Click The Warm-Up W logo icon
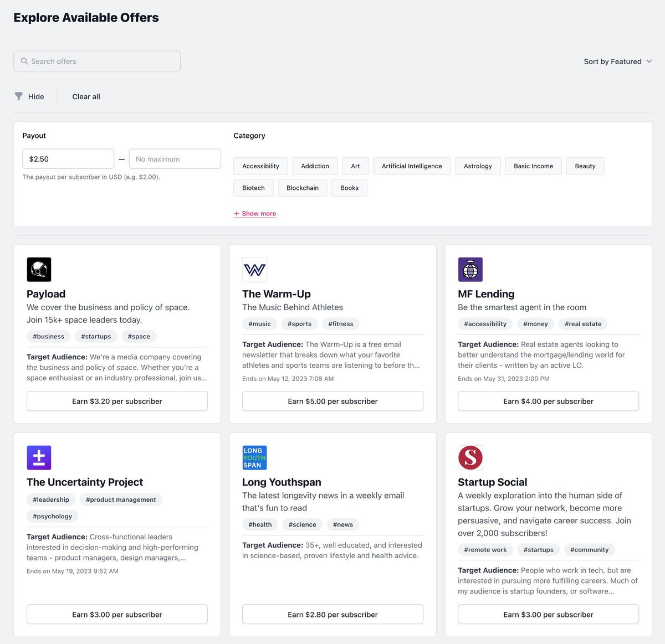 point(254,270)
